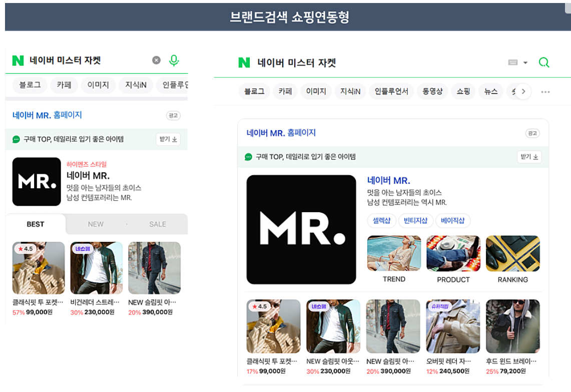Select the 블로그 tab in desktop preview
The image size is (571, 392).
[254, 92]
